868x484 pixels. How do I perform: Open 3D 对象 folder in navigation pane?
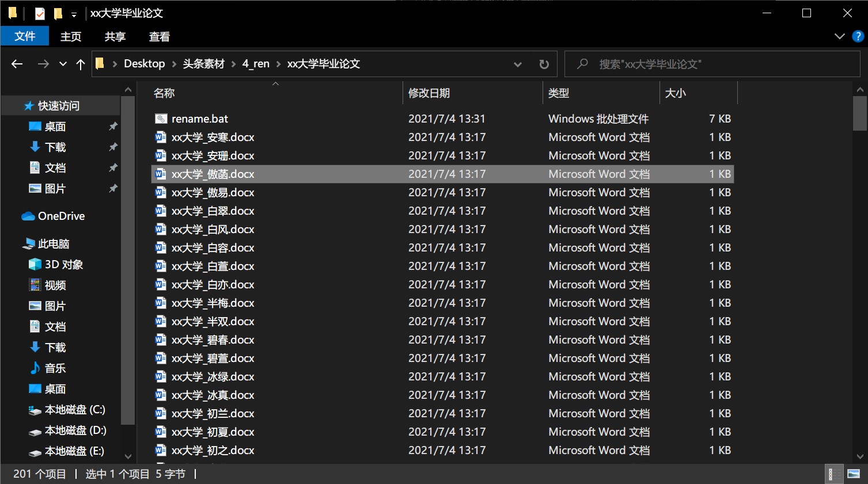(x=64, y=265)
